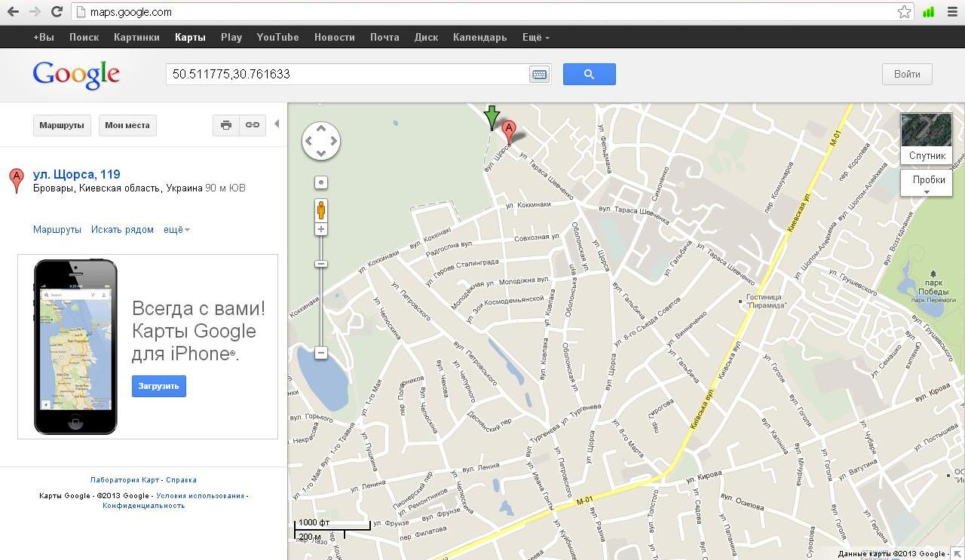965x560 pixels.
Task: Bookmark page with the star icon
Action: click(904, 12)
